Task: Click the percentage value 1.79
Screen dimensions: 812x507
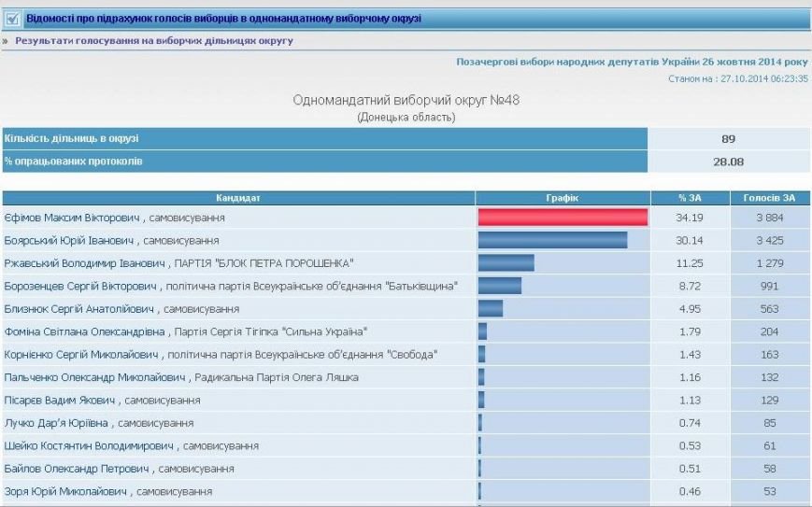Action: point(690,331)
